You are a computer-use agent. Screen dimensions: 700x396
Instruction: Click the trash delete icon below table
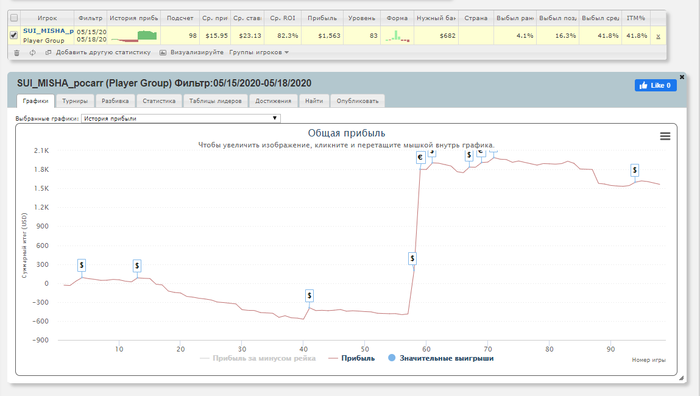(17, 53)
